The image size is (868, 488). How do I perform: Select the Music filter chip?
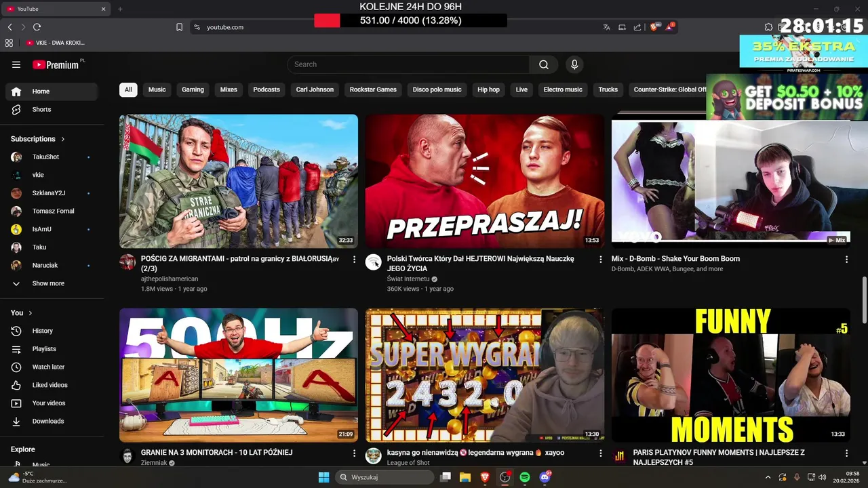[157, 89]
